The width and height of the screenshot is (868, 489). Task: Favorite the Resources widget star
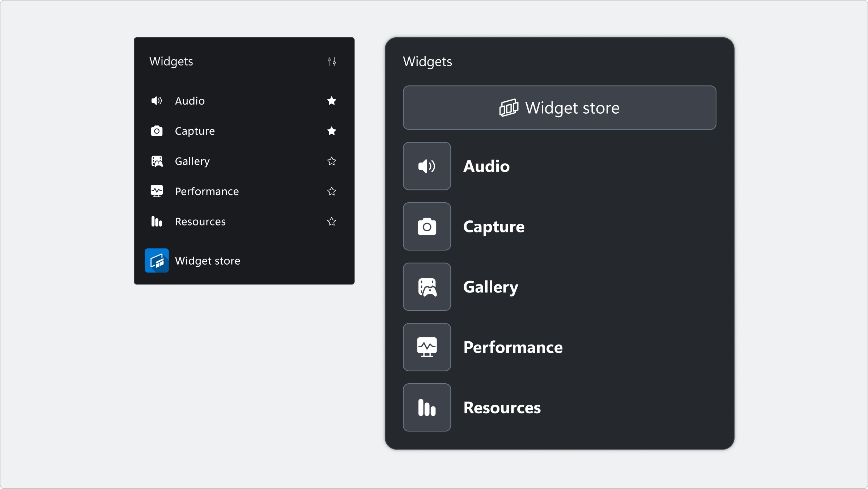tap(332, 221)
